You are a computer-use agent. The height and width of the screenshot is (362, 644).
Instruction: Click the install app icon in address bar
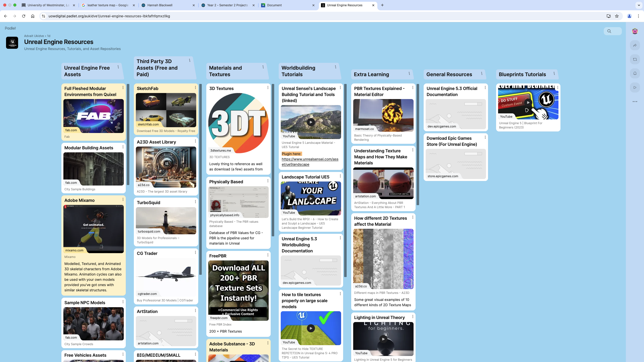[x=609, y=16]
